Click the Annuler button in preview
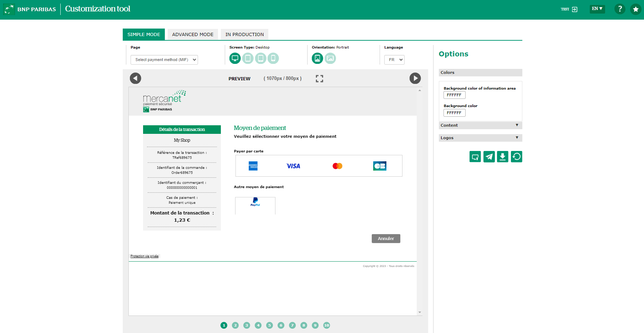 coord(386,238)
